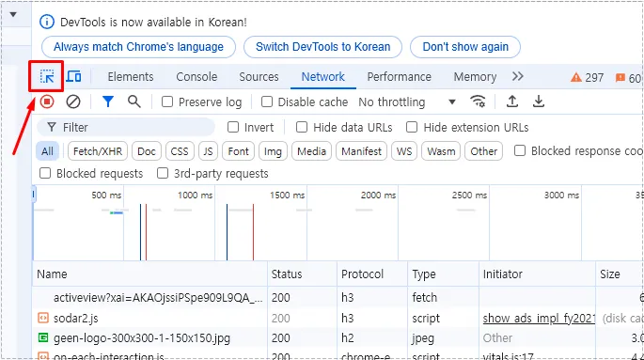Filter requests by WS
The image size is (644, 360).
[x=404, y=151]
